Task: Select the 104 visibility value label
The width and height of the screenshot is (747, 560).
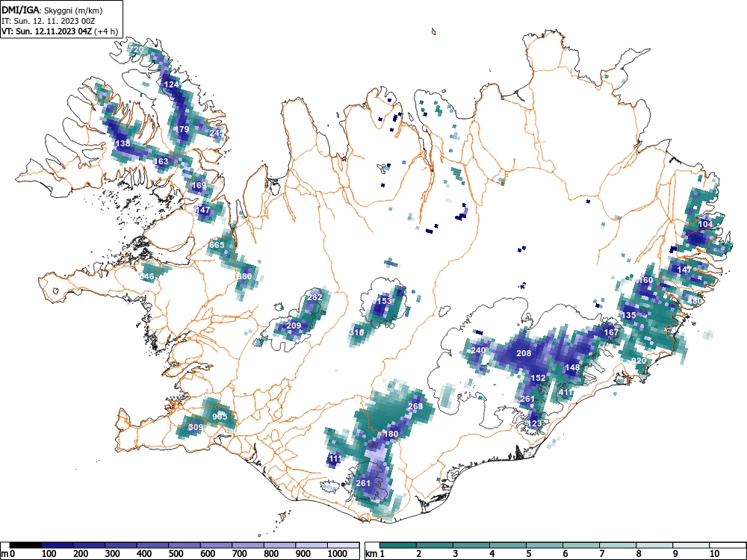Action: click(x=706, y=224)
